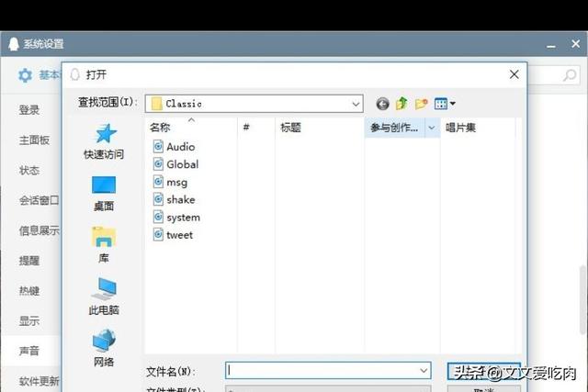
Task: Open 会话窗口 settings section in 系统设置
Action: click(x=39, y=200)
